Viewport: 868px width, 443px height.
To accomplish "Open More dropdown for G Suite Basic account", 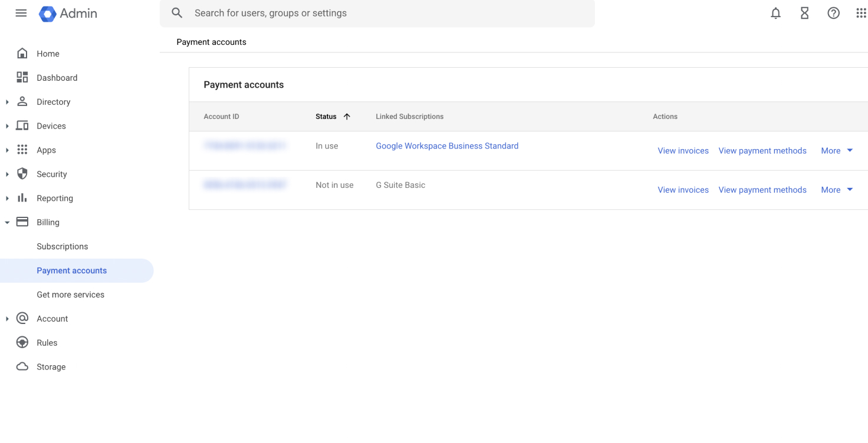I will 837,190.
